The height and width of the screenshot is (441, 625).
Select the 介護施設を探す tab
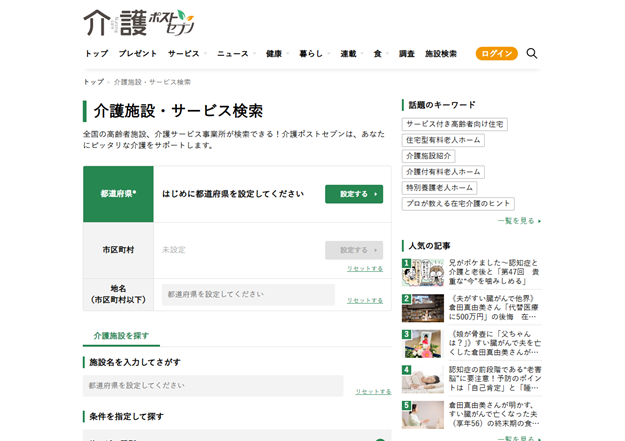[121, 336]
